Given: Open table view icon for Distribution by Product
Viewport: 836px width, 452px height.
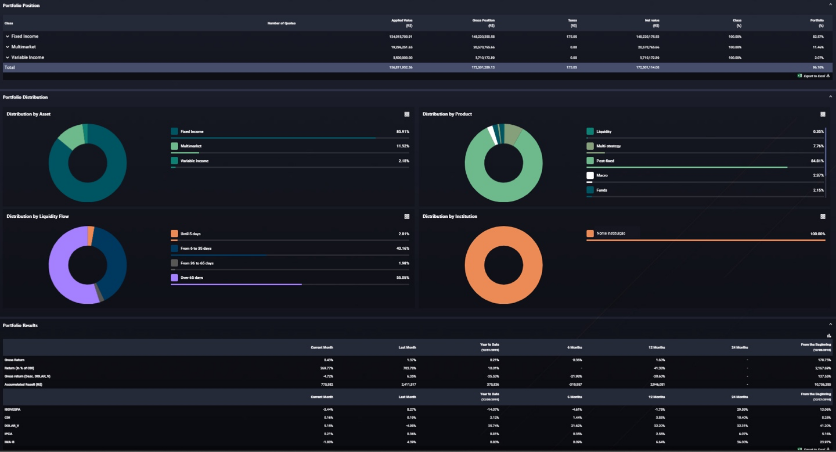Looking at the screenshot, I should click(x=823, y=114).
